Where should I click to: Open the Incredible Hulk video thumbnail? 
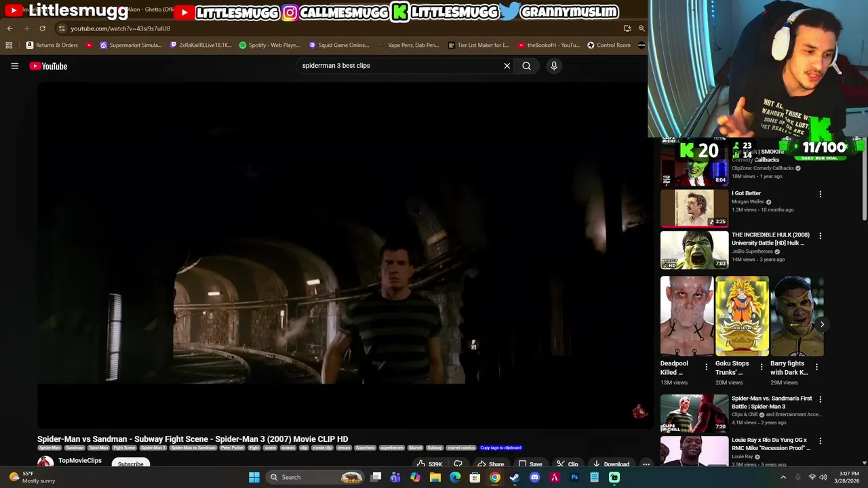[x=694, y=249]
